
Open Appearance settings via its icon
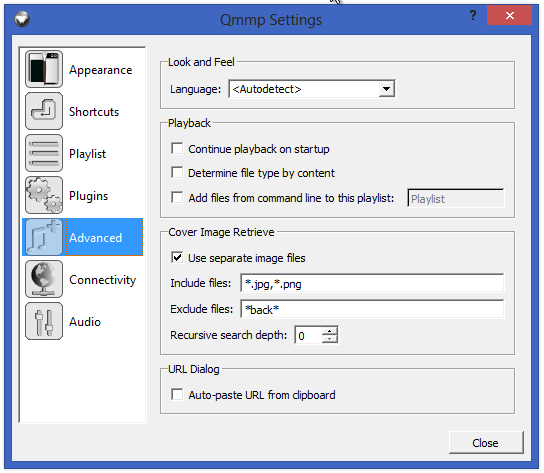(x=44, y=69)
